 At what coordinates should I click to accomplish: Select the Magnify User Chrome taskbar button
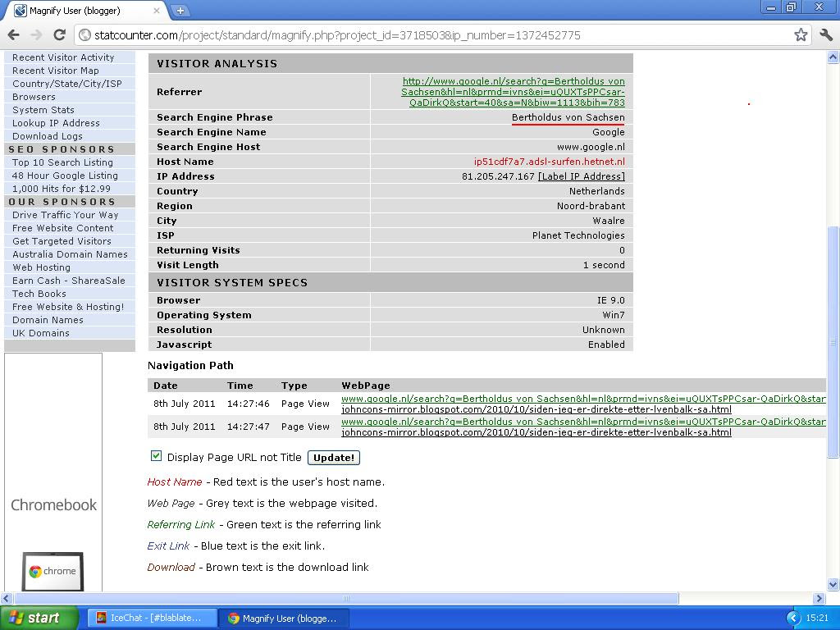(x=284, y=619)
